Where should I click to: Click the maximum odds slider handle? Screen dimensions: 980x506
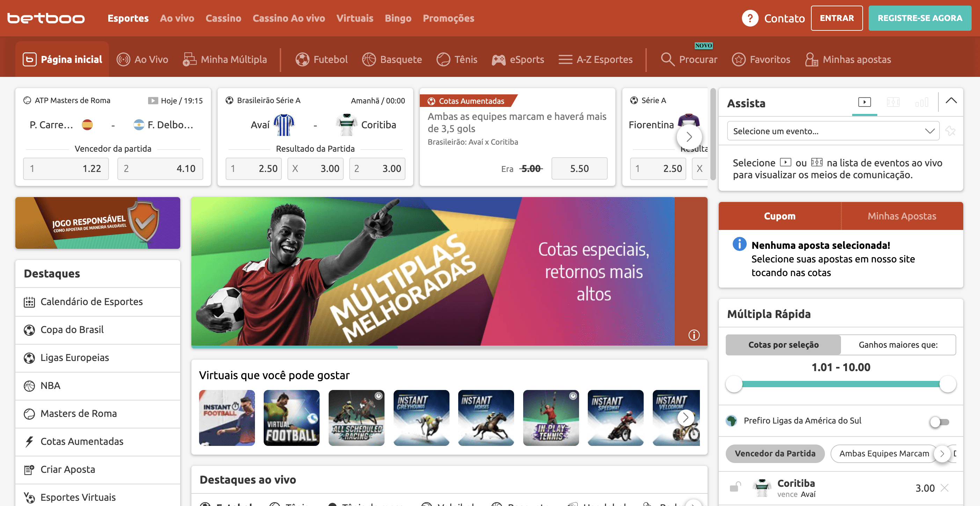coord(947,384)
